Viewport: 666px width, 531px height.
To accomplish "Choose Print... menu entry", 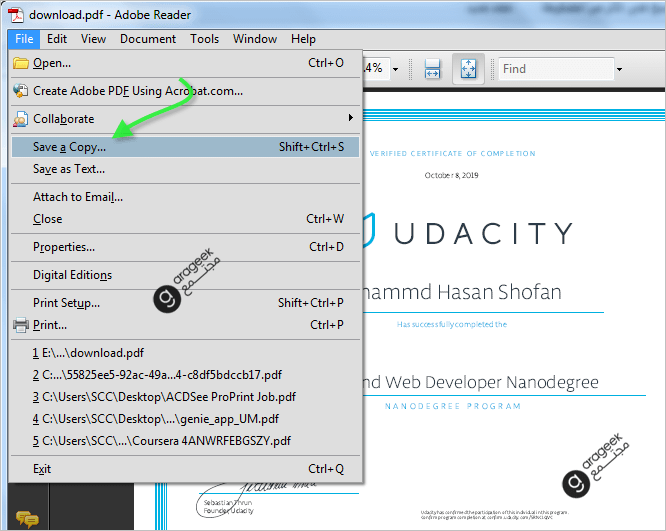I will tap(186, 325).
